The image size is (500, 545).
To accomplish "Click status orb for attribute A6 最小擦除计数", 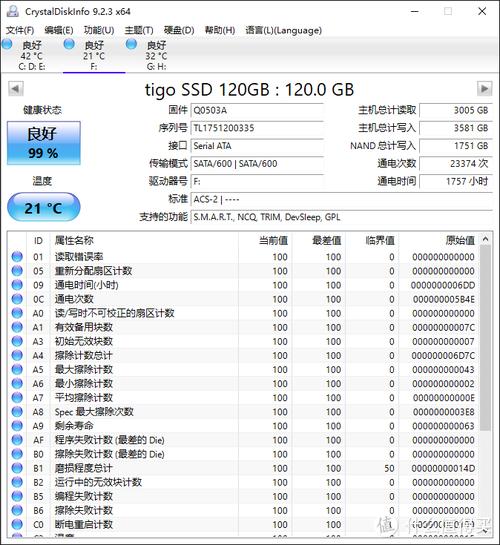I will [17, 384].
